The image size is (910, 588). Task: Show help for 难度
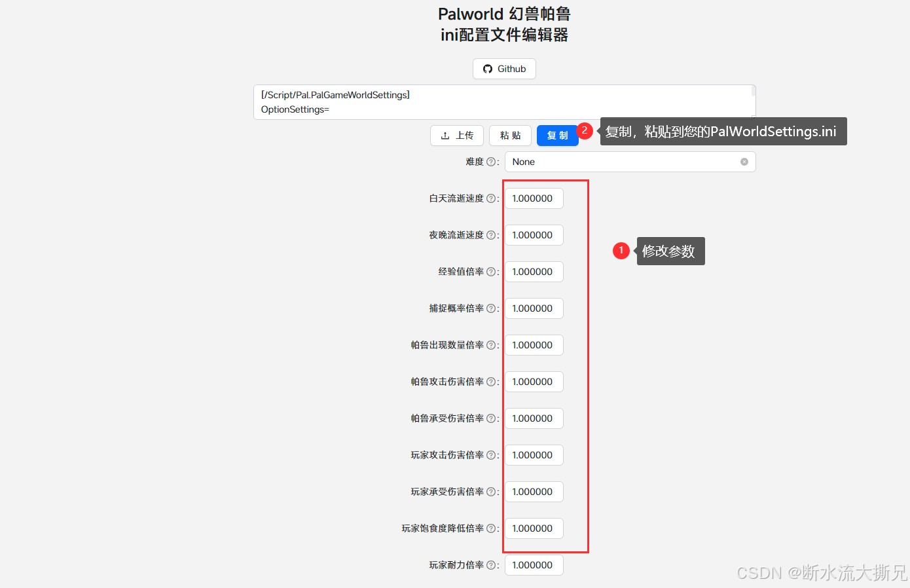pos(491,162)
